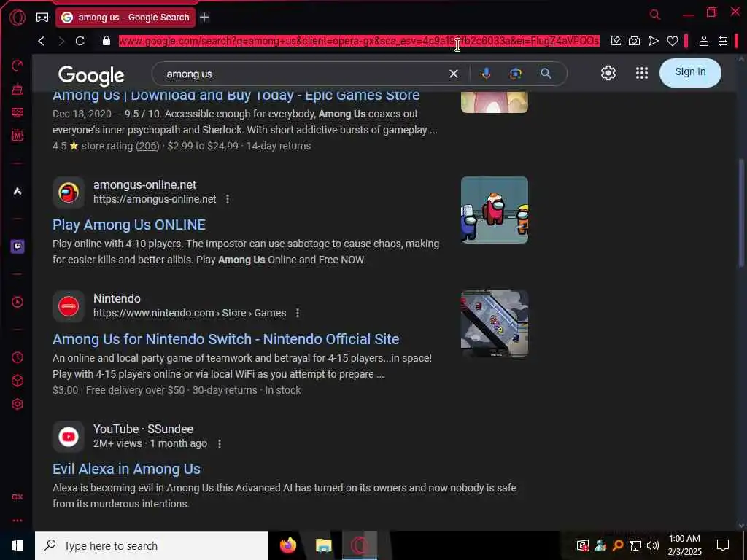Click the padlock site security icon
The width and height of the screenshot is (747, 560).
click(x=107, y=41)
